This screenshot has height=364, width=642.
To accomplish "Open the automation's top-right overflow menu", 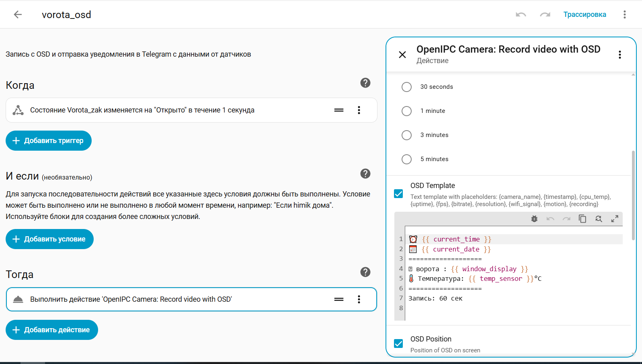I will point(624,15).
